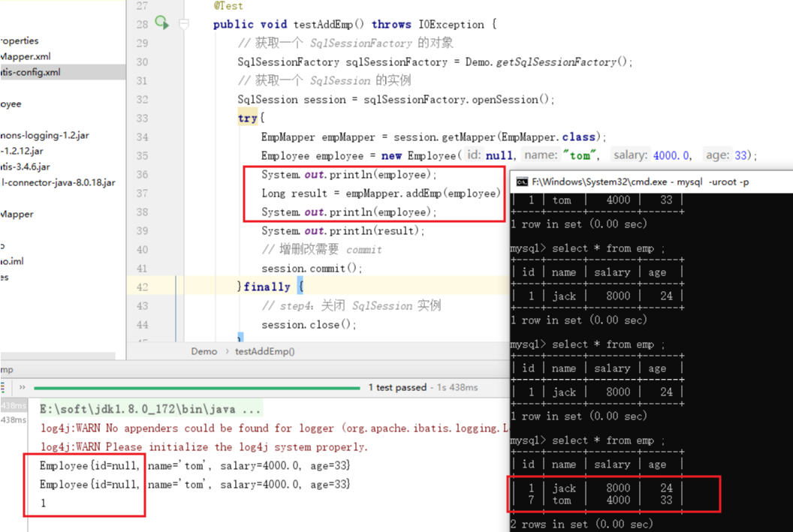The width and height of the screenshot is (793, 532).
Task: Click comment on line 40 about commit
Action: click(321, 250)
